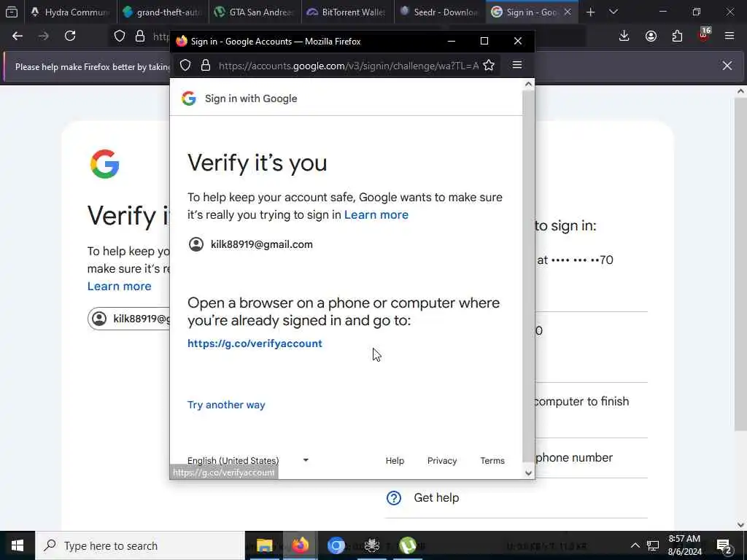747x560 pixels.
Task: Click uBlock extension icon with 16 badge
Action: tap(704, 35)
